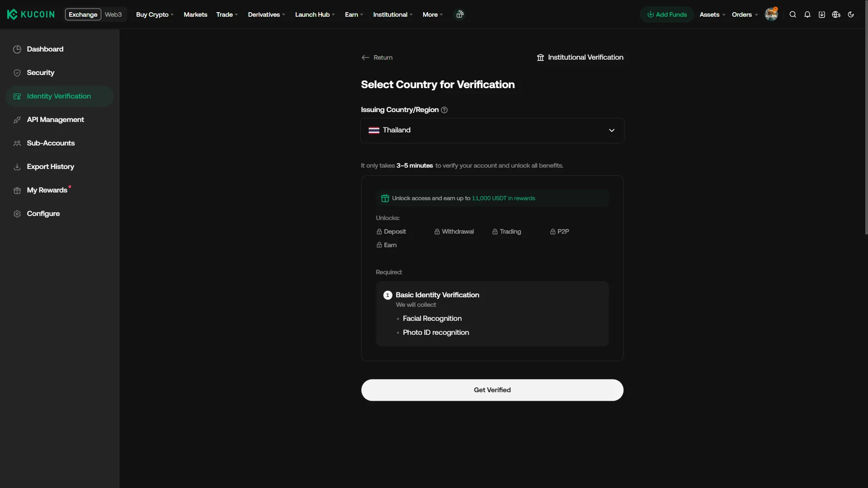Open the gift box icon in navbar

click(x=459, y=14)
